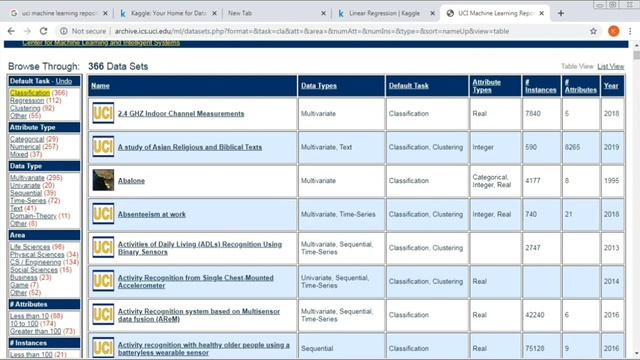Sort table by Data Types column

coord(319,86)
